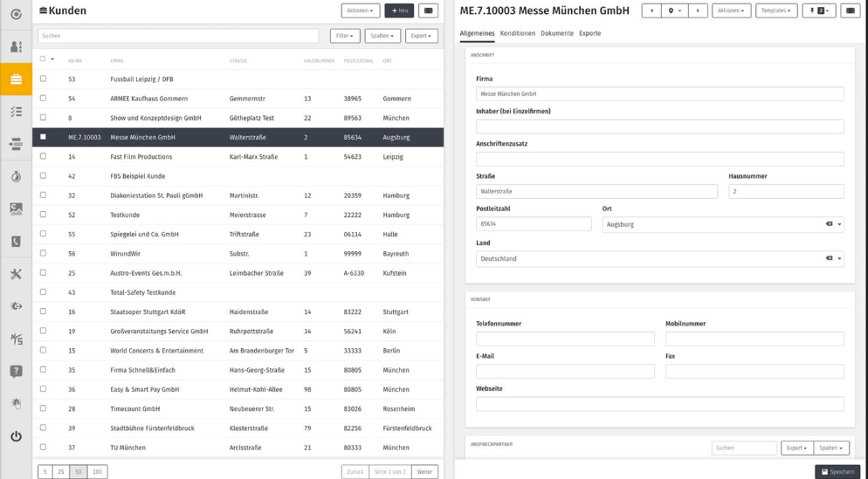Open the location marker dropdown

pyautogui.click(x=674, y=10)
